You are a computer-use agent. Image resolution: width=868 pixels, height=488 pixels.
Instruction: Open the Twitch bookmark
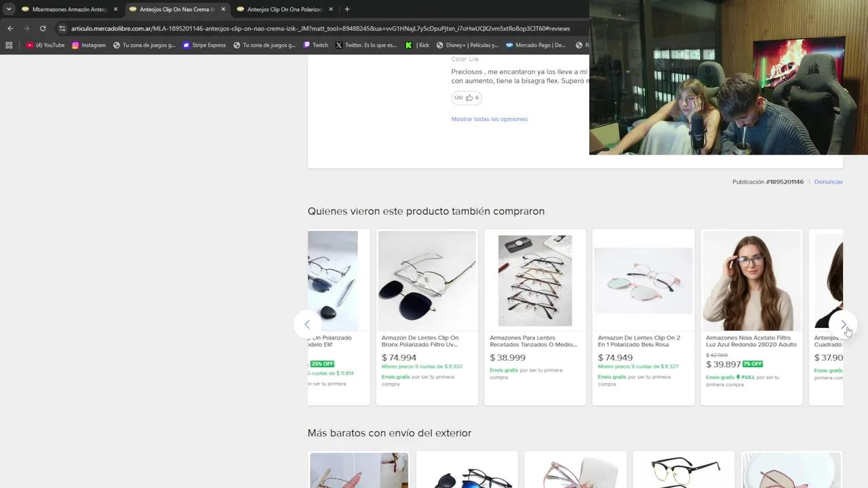coord(316,45)
